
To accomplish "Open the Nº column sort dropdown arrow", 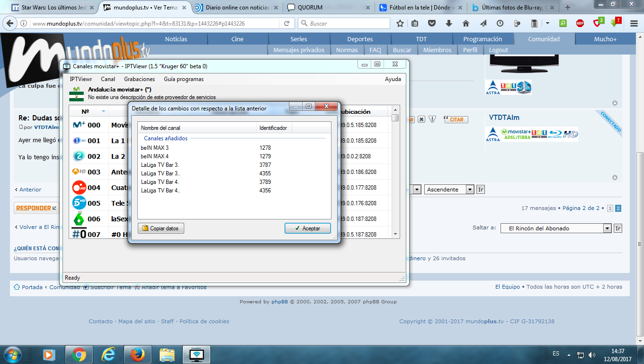I will [104, 112].
